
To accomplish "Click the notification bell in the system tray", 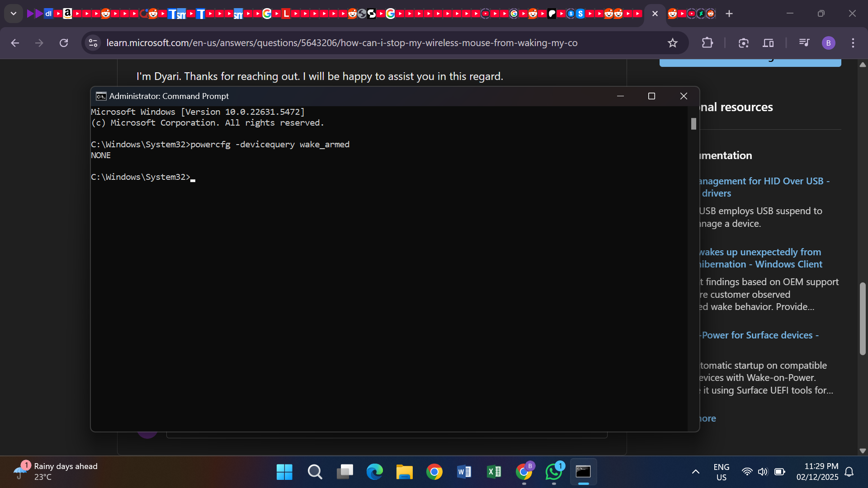I will click(849, 472).
